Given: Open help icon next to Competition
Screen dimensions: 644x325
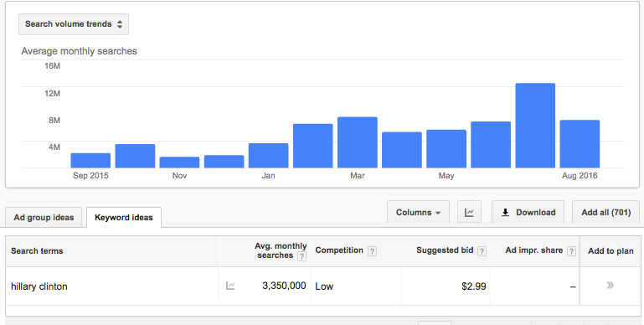Looking at the screenshot, I should coord(372,251).
